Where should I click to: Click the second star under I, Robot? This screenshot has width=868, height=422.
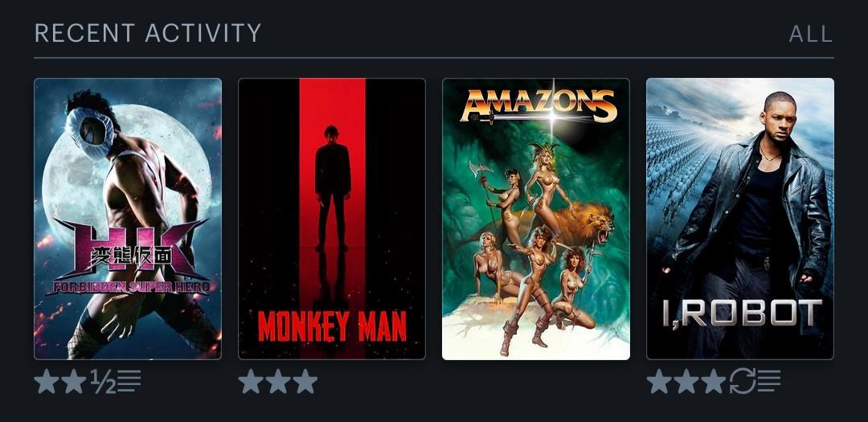point(686,382)
